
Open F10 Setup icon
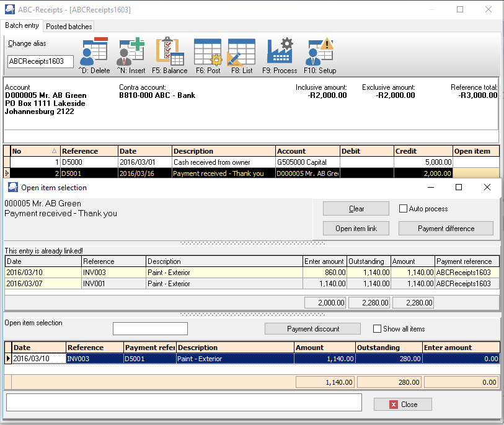[319, 52]
